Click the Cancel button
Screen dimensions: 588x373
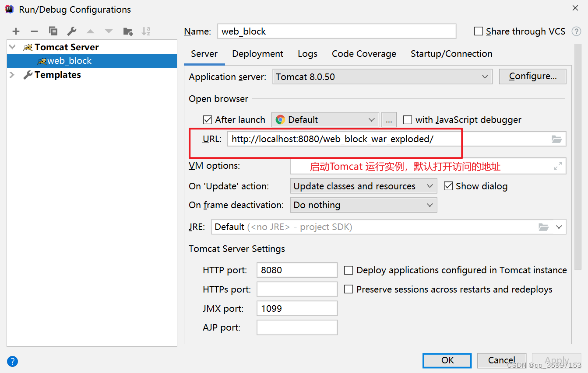tap(502, 361)
